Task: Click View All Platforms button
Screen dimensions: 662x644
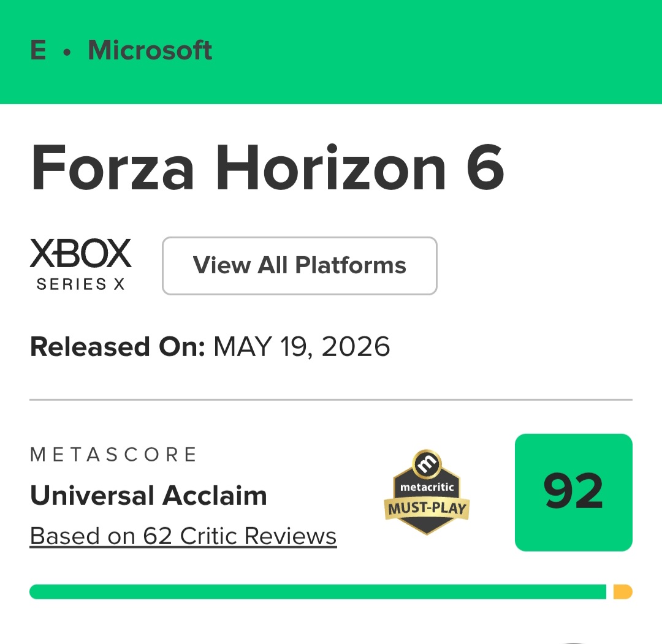Action: (x=299, y=265)
